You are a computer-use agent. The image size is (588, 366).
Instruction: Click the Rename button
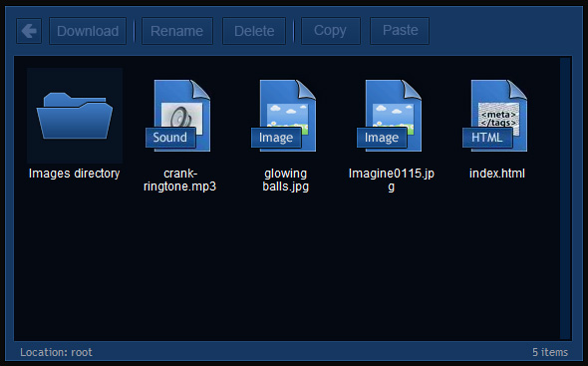177,31
